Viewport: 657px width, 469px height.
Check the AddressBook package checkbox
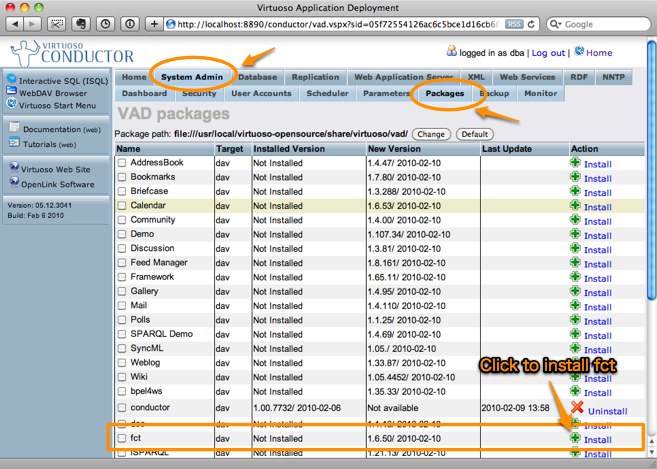(122, 163)
